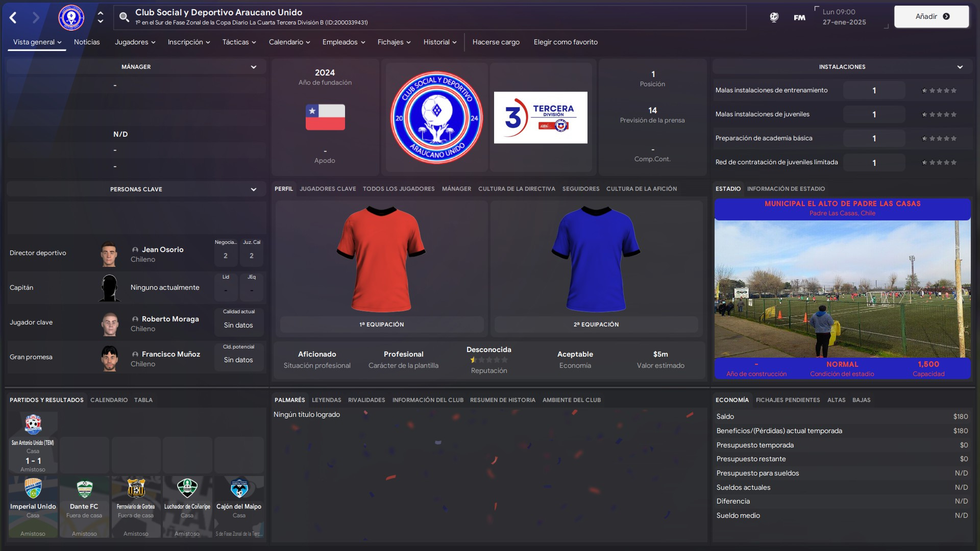Switch to the Mánager tab
The width and height of the screenshot is (980, 551).
click(x=456, y=189)
